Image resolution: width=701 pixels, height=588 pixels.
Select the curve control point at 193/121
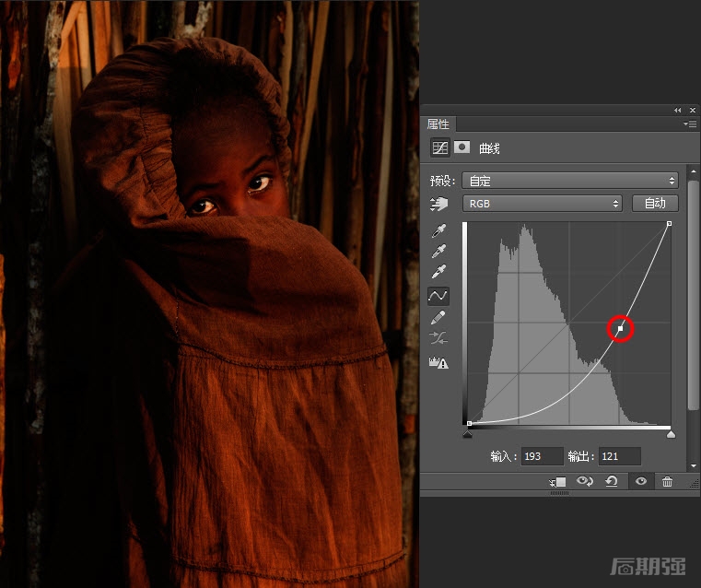(x=621, y=329)
